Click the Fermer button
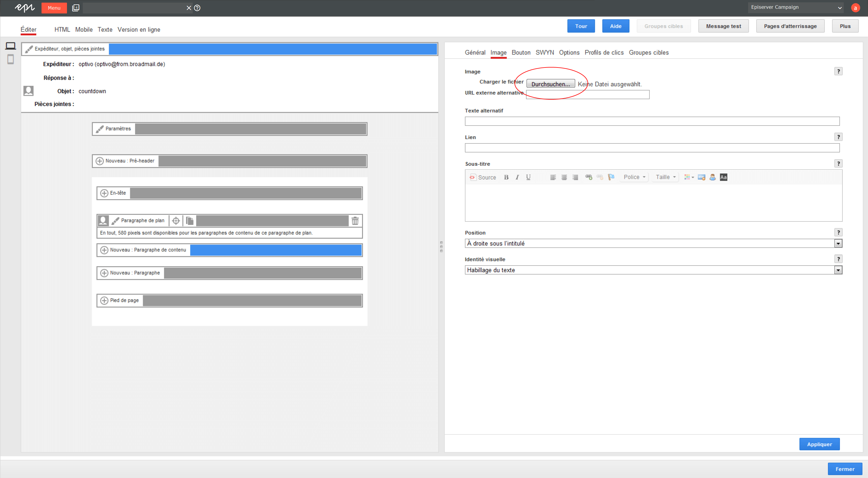 click(845, 469)
